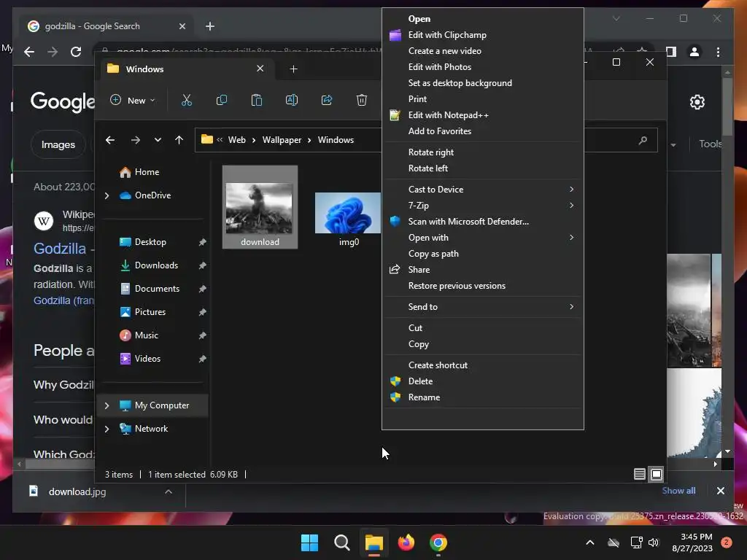747x560 pixels.
Task: Click the Rename icon in Explorer toolbar
Action: click(292, 100)
